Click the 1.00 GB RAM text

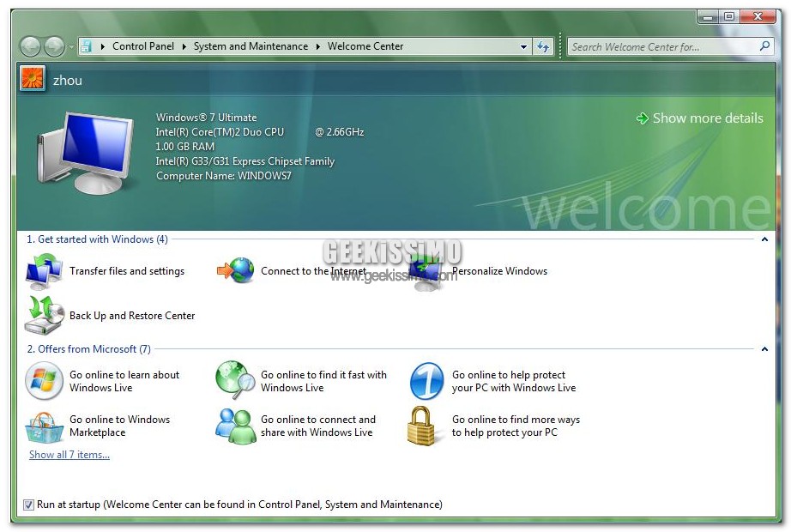coord(185,147)
